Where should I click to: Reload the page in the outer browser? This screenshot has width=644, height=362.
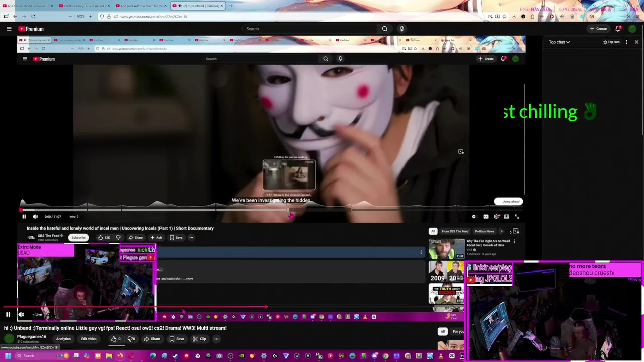[x=33, y=16]
